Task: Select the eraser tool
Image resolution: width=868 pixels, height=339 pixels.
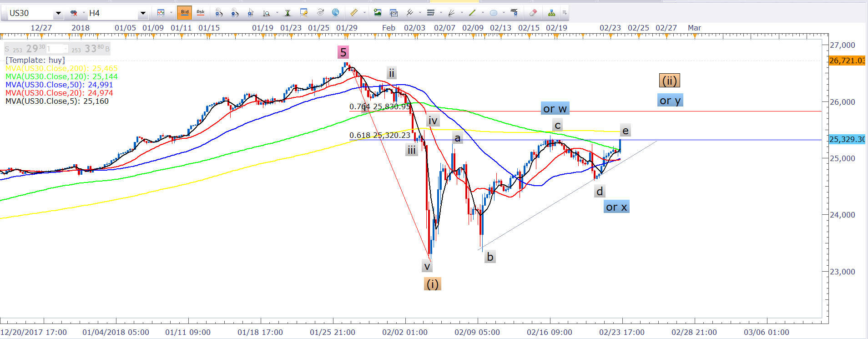Action: click(533, 13)
